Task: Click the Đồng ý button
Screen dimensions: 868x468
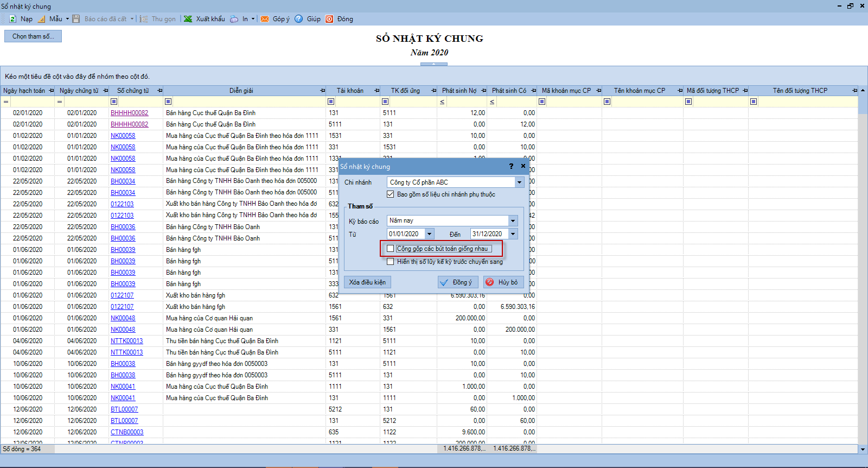Action: click(458, 282)
